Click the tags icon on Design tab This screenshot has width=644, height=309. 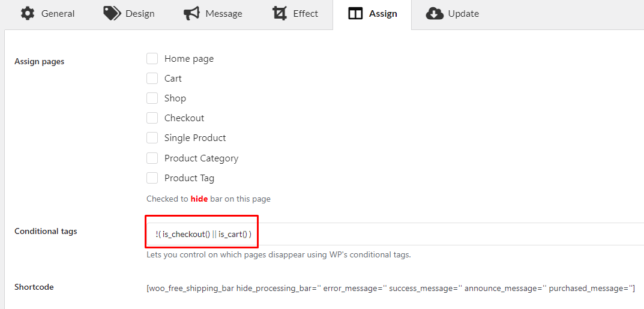click(112, 14)
